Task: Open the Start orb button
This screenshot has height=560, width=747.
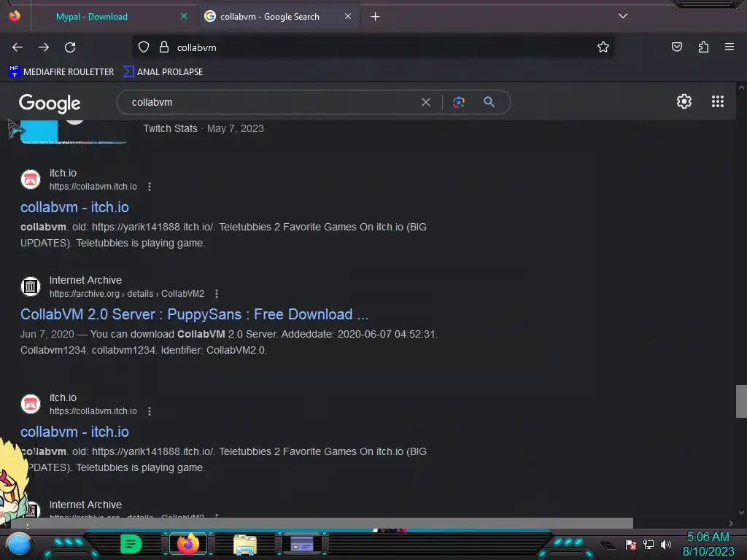Action: click(x=19, y=545)
